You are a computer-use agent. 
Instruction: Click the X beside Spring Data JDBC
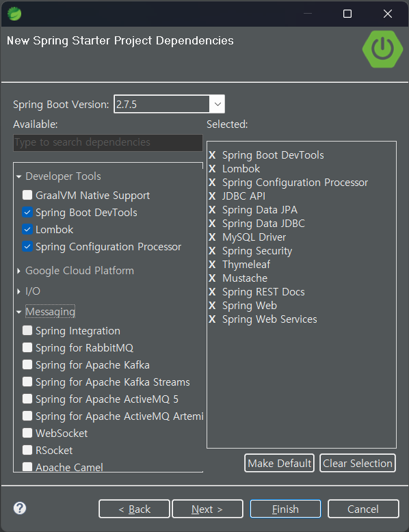click(x=212, y=223)
